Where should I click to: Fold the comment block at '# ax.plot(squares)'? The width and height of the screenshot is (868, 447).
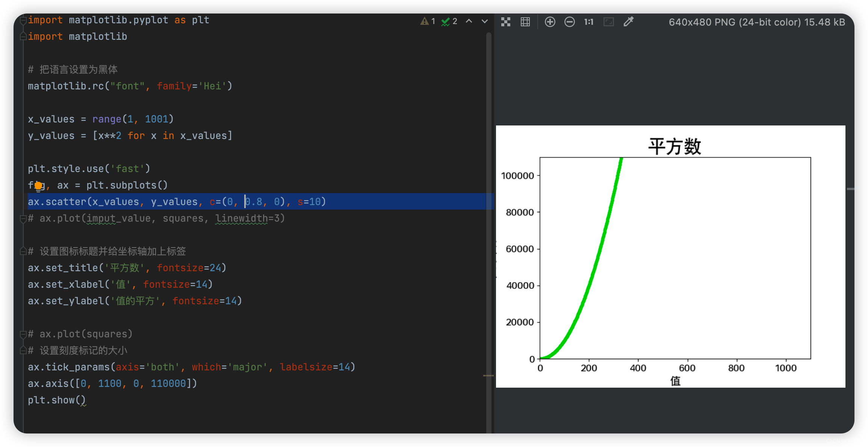pos(23,334)
